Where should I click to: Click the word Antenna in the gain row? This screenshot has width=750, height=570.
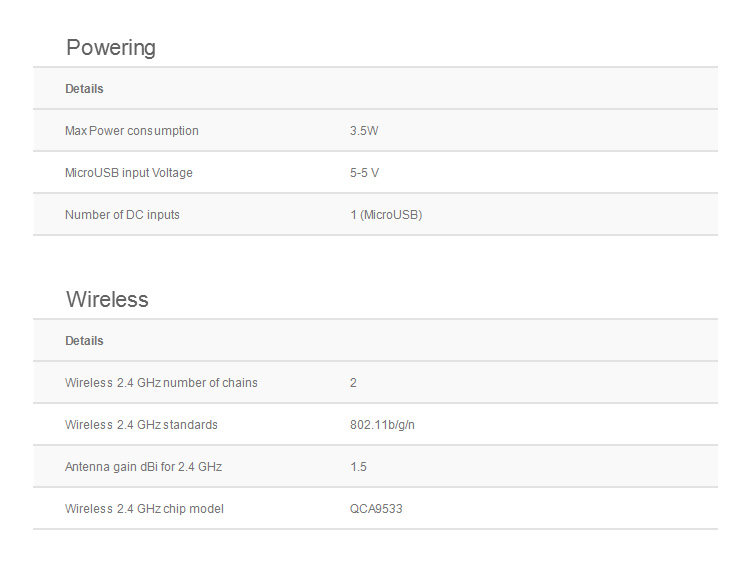coord(87,467)
